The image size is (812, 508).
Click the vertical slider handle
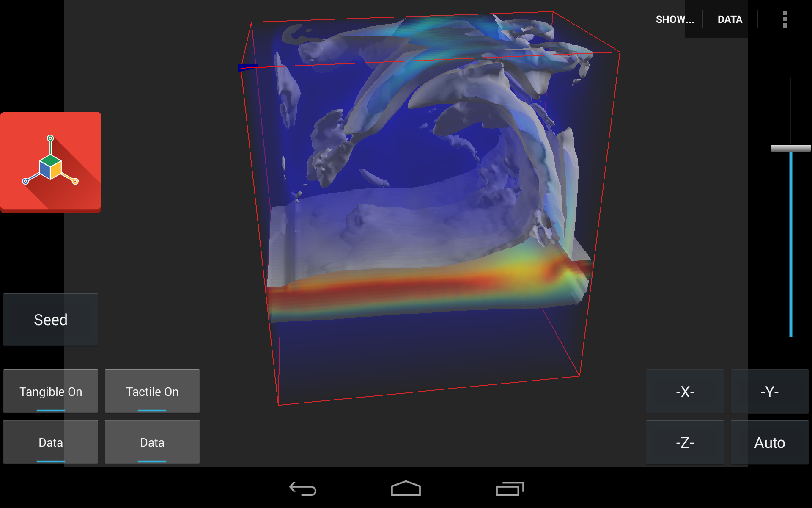[790, 148]
